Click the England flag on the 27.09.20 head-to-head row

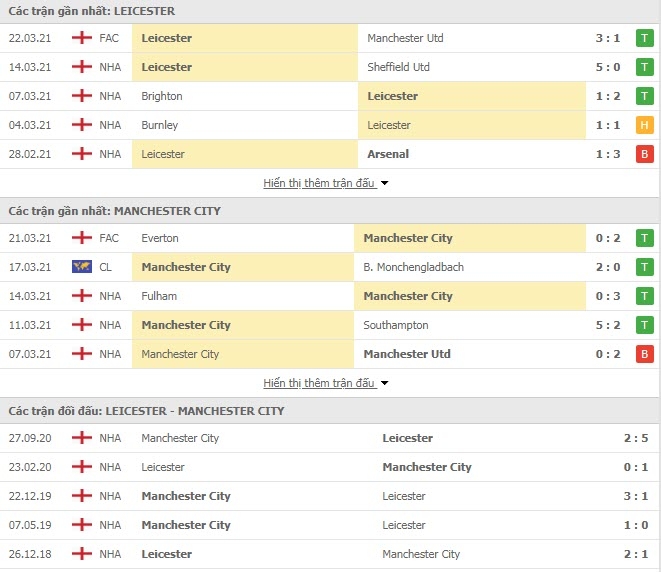pyautogui.click(x=82, y=439)
